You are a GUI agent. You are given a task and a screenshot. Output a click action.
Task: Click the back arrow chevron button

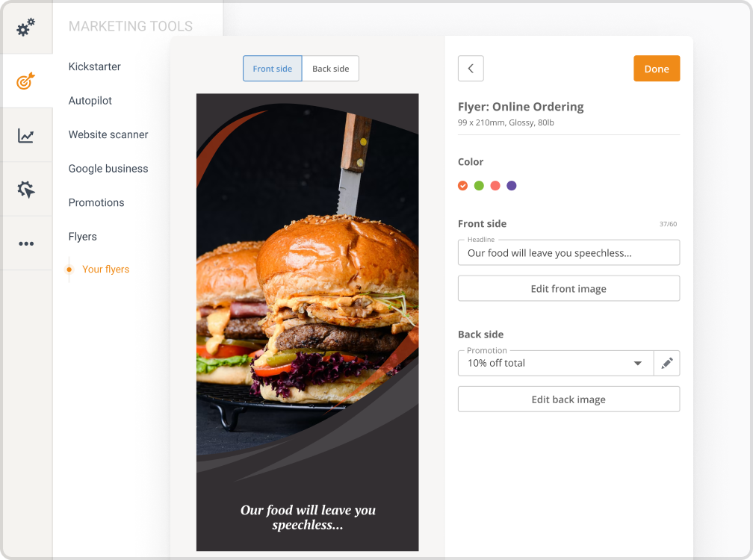pos(471,69)
